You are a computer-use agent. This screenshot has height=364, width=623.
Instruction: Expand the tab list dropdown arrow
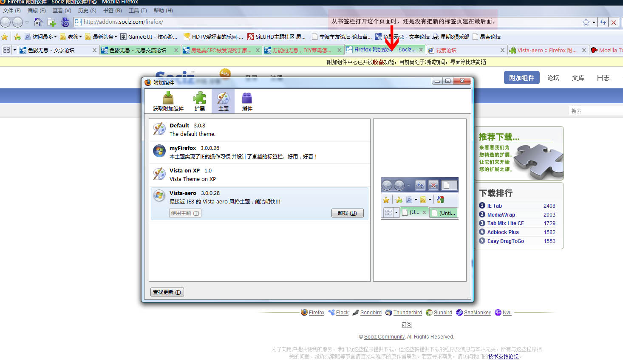point(14,50)
